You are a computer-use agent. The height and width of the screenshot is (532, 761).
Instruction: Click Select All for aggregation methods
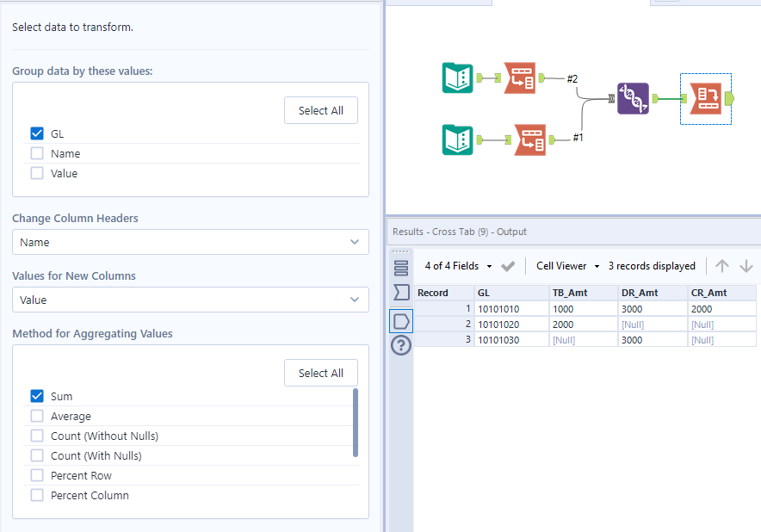point(320,373)
